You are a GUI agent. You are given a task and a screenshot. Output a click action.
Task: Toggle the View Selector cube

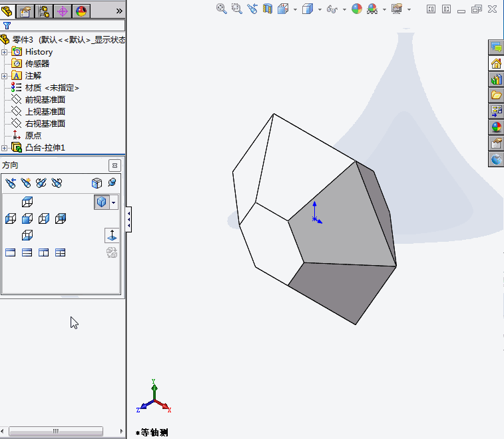point(97,183)
